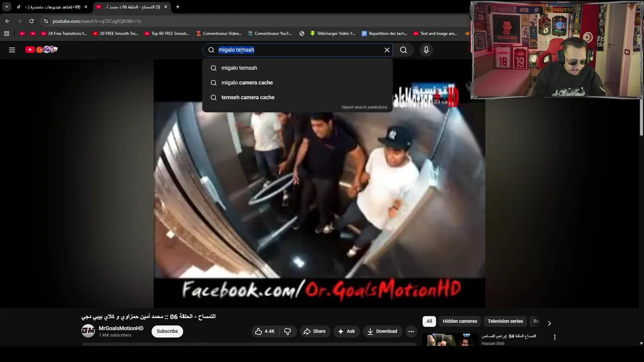Open the '24 Free Transitions' bookmark

coord(64,34)
